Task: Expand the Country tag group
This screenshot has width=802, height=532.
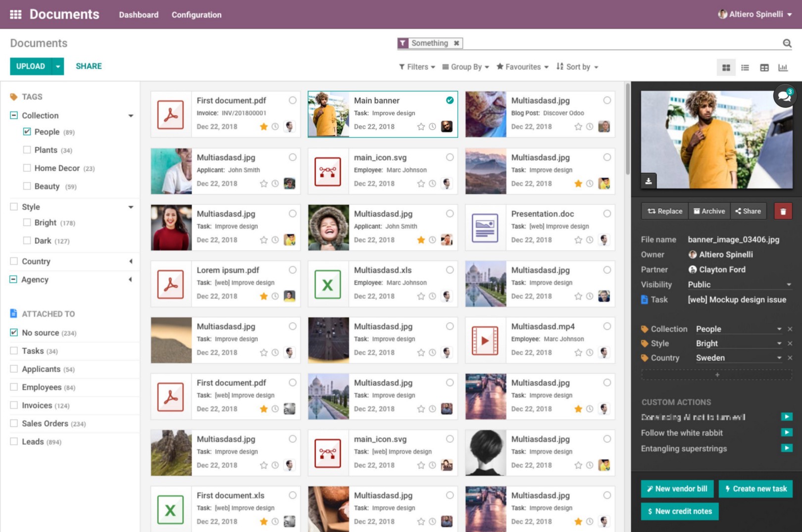Action: point(131,261)
